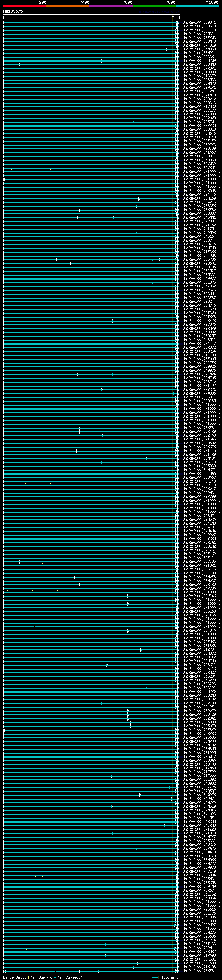Select label UniRef100_A1CMX8
The height and width of the screenshot is (980, 222).
click(199, 106)
